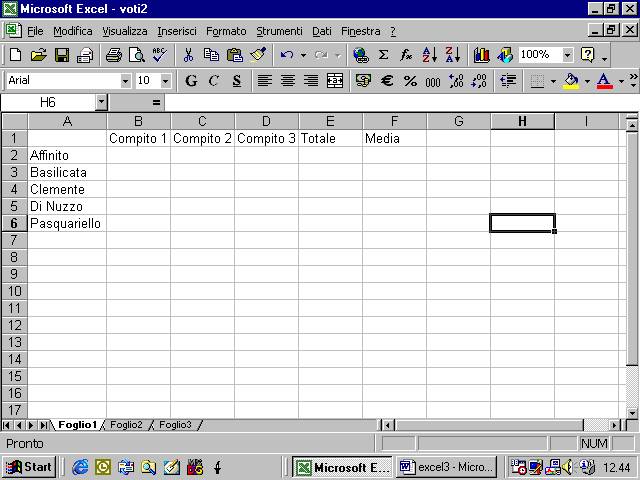Create a new blank workbook
The height and width of the screenshot is (480, 640).
click(16, 55)
